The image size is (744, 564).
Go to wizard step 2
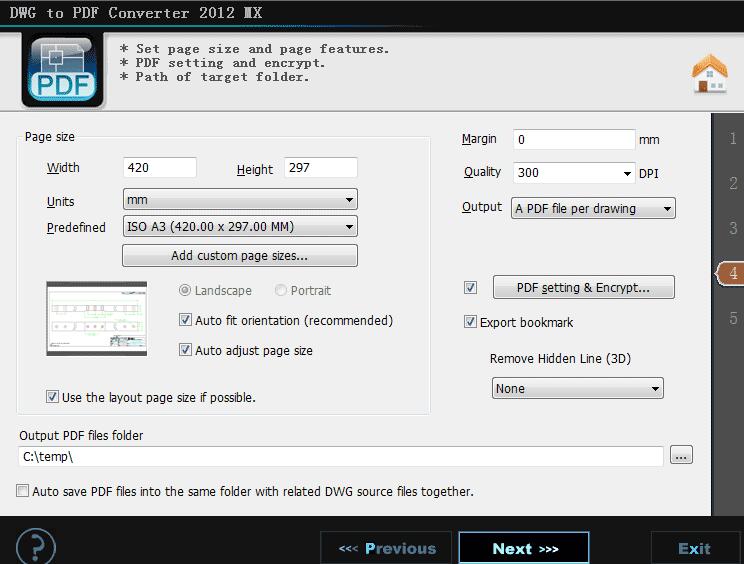[733, 183]
